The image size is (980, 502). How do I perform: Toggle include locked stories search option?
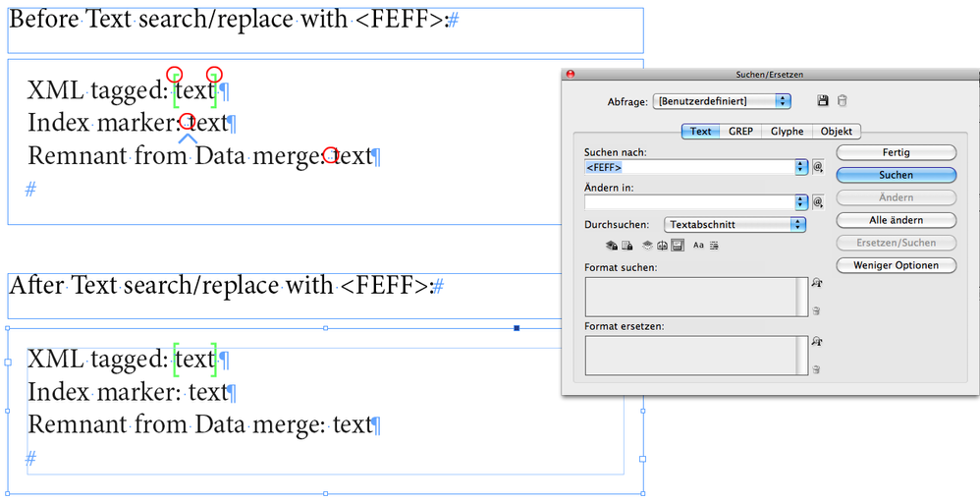[x=626, y=245]
